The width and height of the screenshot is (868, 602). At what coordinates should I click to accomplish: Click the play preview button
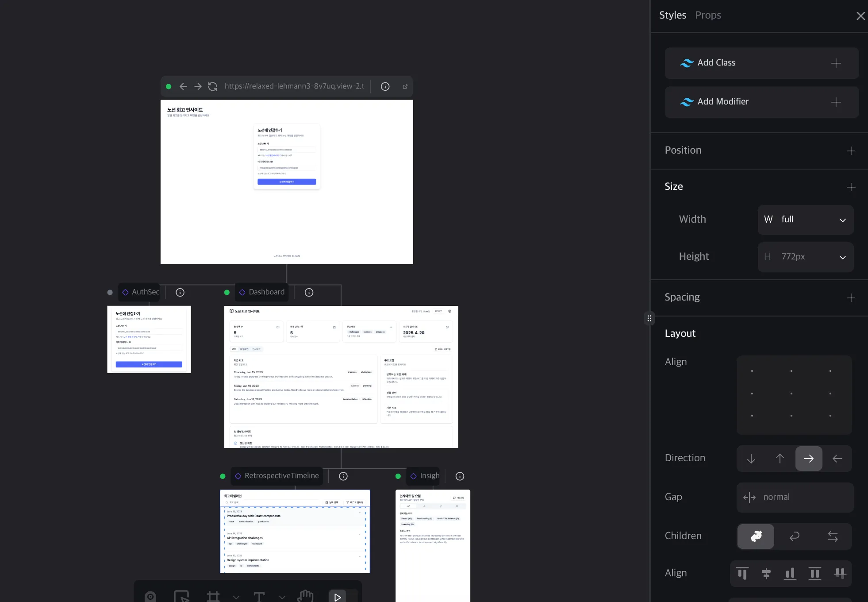click(338, 597)
